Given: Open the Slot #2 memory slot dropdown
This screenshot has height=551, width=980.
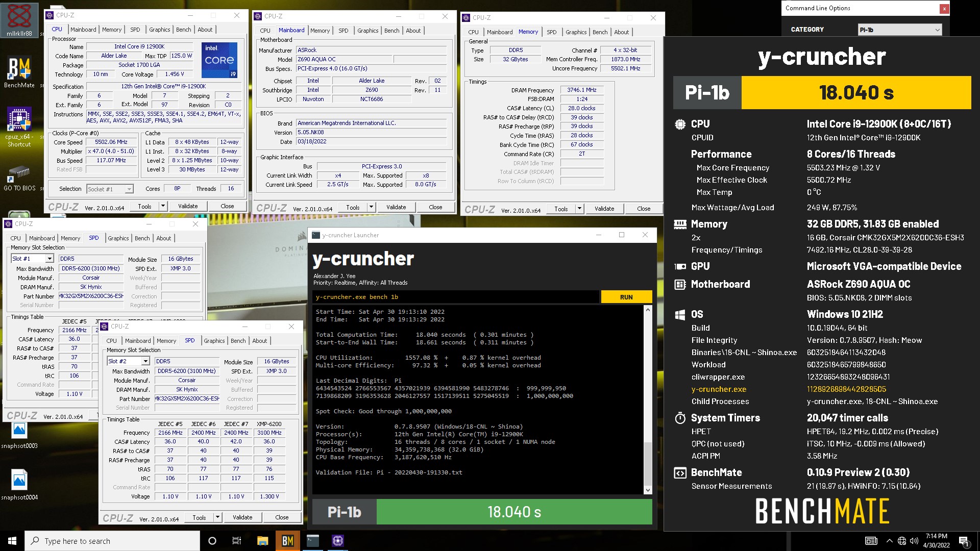Looking at the screenshot, I should click(145, 361).
